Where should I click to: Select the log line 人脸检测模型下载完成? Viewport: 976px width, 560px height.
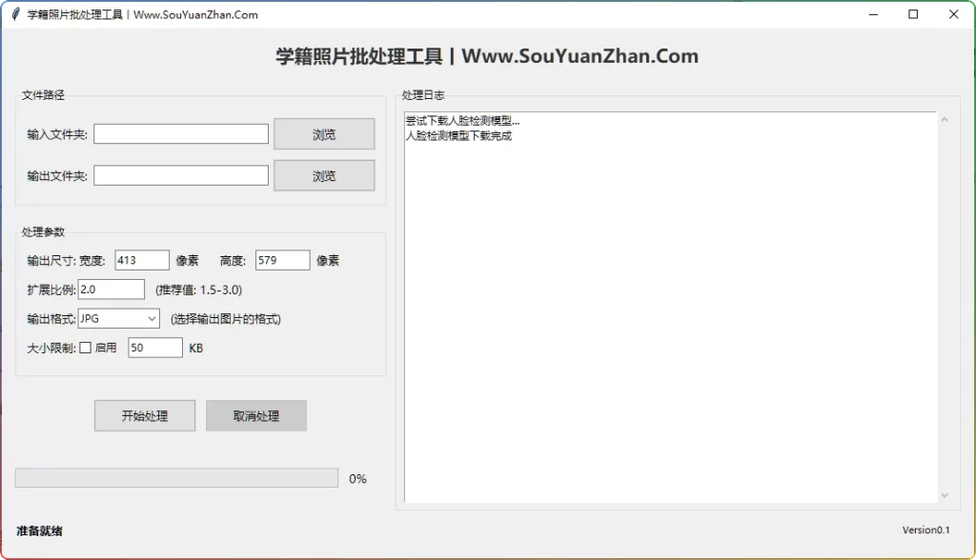pos(459,136)
